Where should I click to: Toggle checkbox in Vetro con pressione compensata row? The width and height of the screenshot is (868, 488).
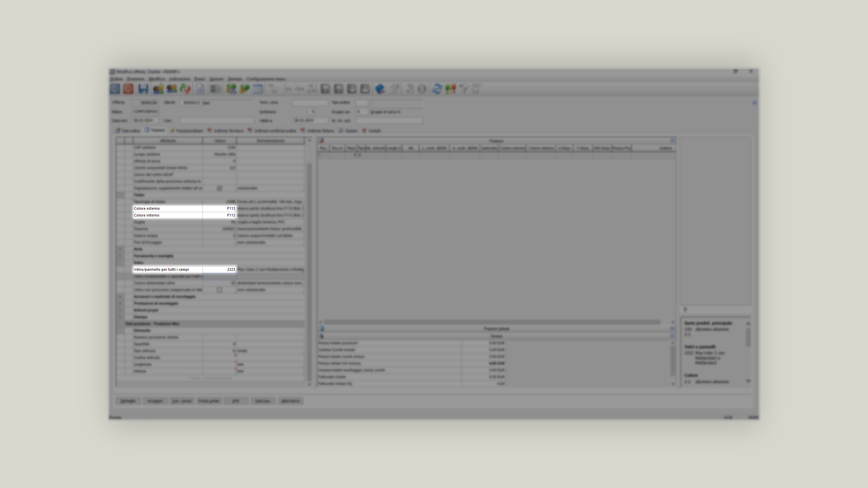point(219,290)
